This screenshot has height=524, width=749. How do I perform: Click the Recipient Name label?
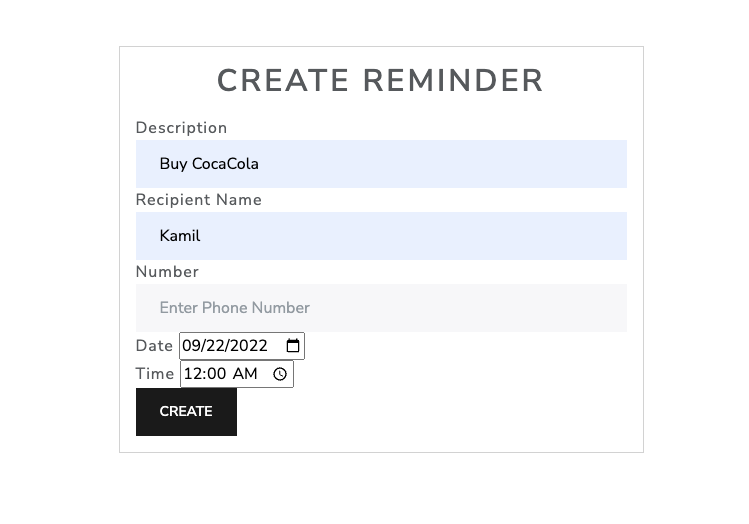coord(198,200)
